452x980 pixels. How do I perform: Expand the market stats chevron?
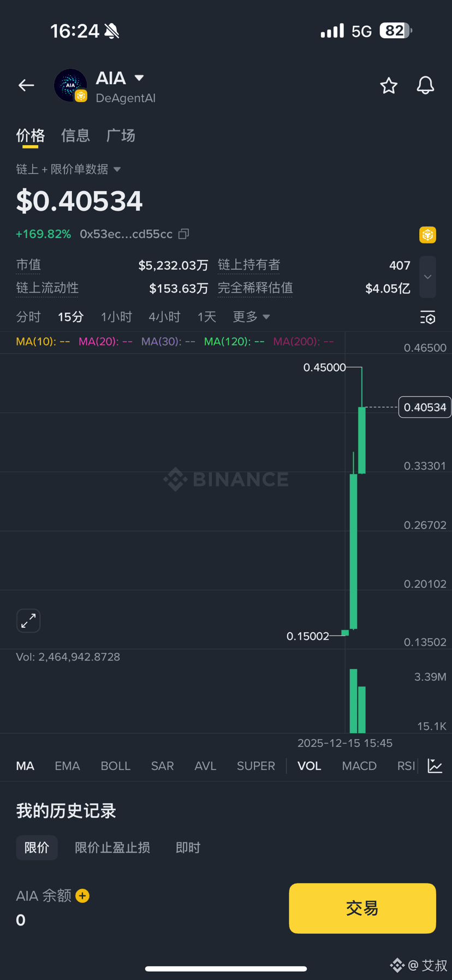[x=427, y=277]
